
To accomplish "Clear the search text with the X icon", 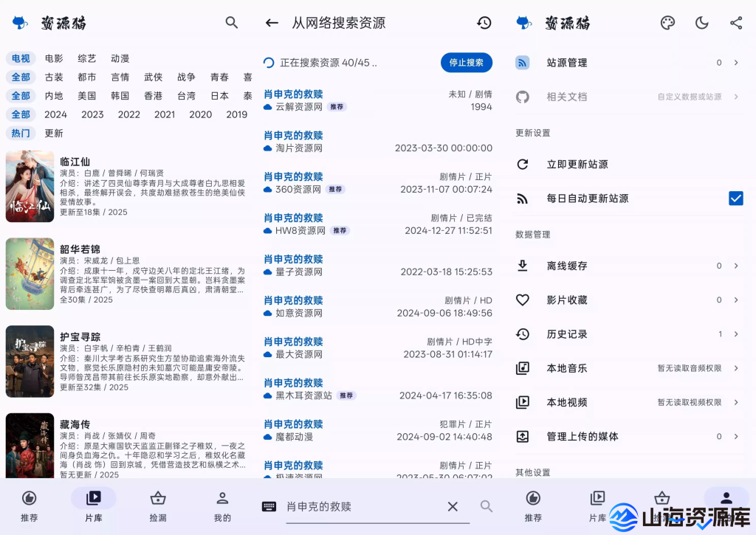I will tap(453, 506).
